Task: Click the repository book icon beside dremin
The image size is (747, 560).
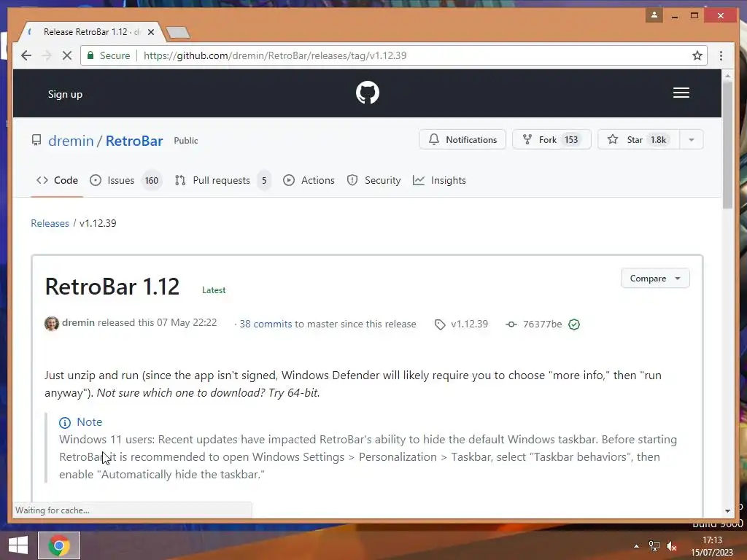Action: 36,141
